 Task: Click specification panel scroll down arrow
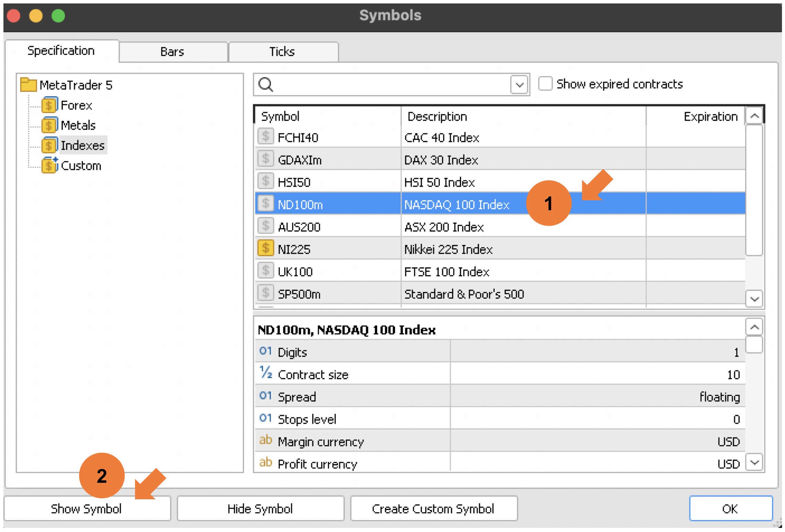pyautogui.click(x=754, y=462)
